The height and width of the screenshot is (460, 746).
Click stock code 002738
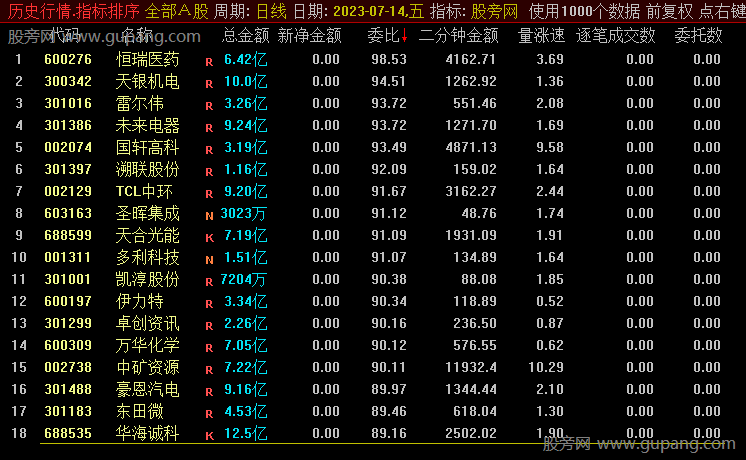[x=68, y=367]
